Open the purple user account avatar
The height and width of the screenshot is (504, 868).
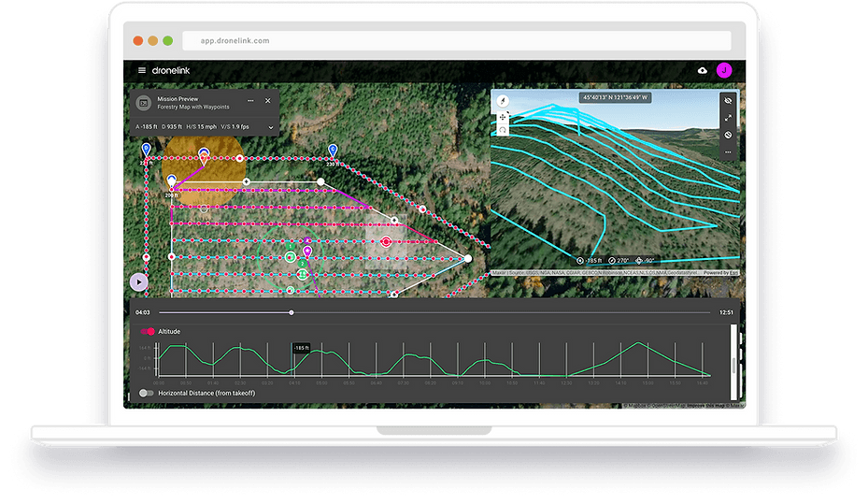click(x=723, y=70)
